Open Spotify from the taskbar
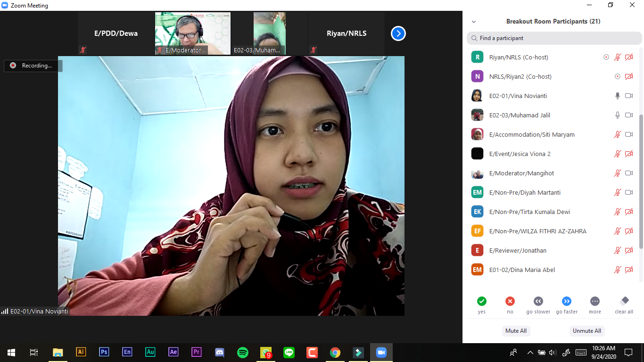 click(x=243, y=352)
